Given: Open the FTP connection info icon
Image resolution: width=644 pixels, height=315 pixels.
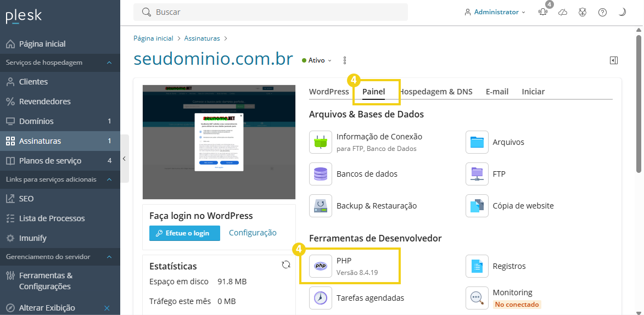Looking at the screenshot, I should [x=321, y=142].
